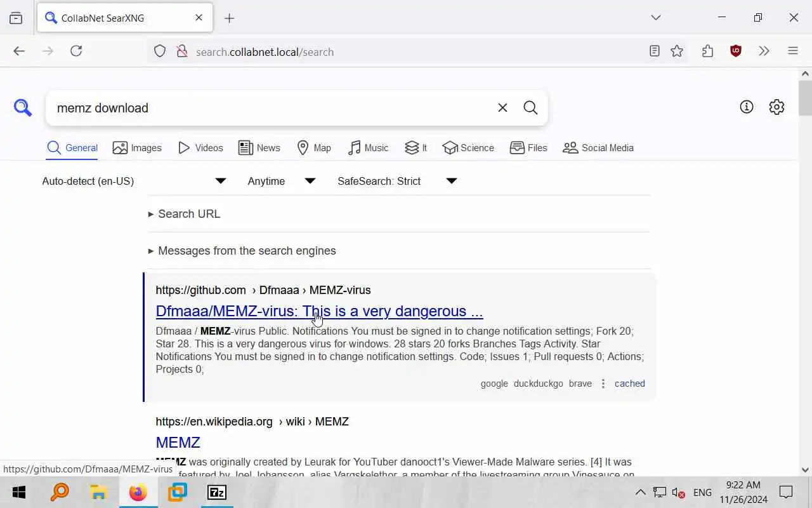
Task: Switch to the Videos tab
Action: (200, 148)
